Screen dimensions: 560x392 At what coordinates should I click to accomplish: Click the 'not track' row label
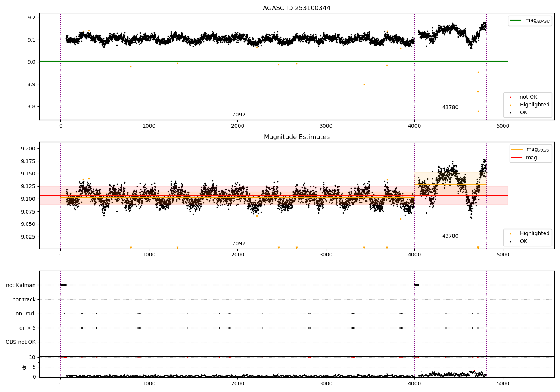click(x=24, y=300)
